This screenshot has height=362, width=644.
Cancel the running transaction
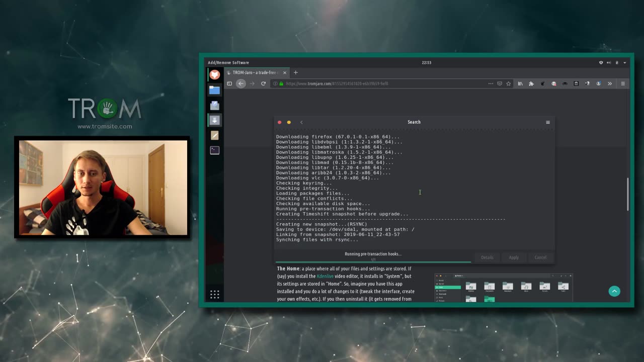540,257
